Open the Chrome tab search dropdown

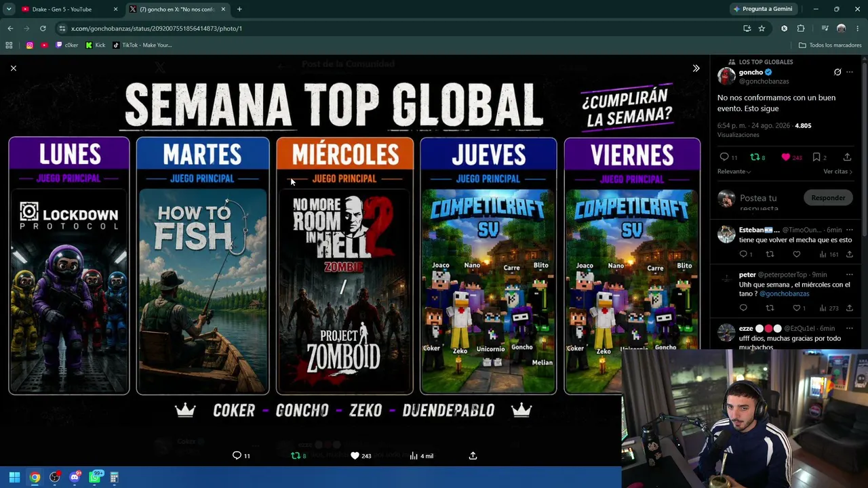[9, 9]
